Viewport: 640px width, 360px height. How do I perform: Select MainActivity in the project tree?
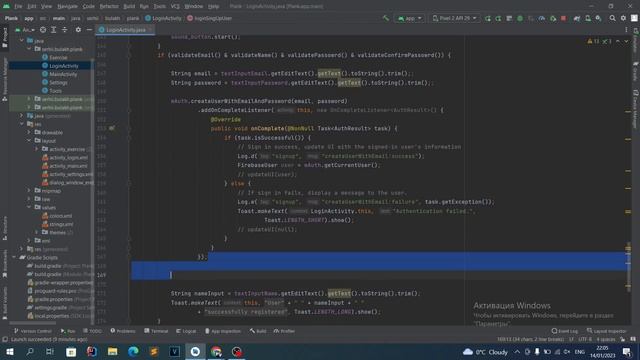(x=63, y=74)
